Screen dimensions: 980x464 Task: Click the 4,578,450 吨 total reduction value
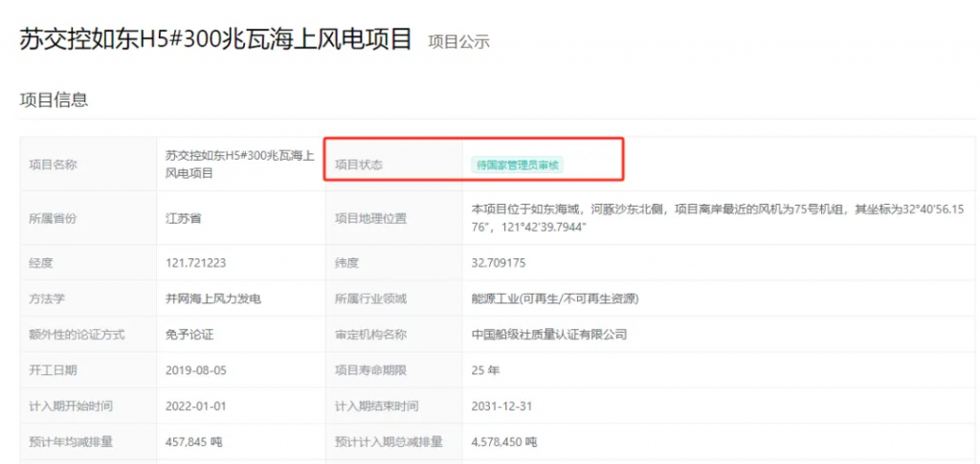point(504,442)
